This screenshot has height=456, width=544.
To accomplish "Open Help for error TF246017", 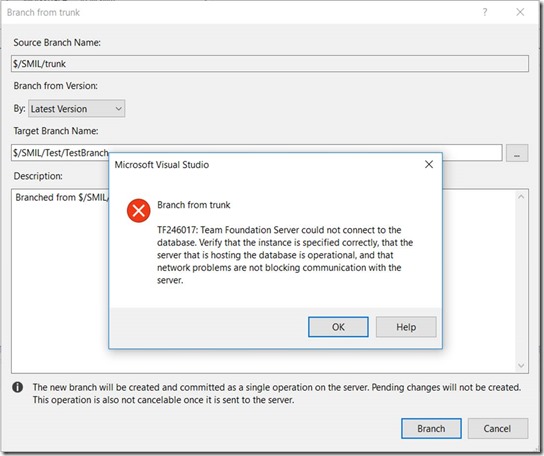I will (x=406, y=327).
